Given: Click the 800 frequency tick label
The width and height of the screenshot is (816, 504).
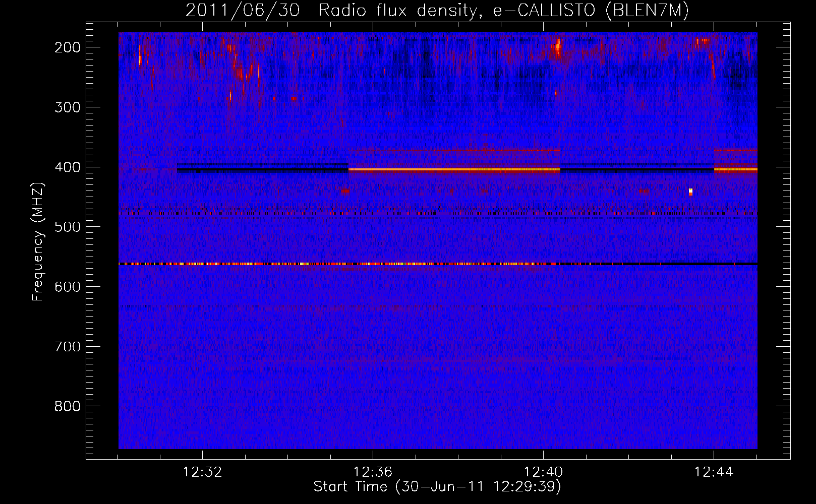Looking at the screenshot, I should coord(68,406).
